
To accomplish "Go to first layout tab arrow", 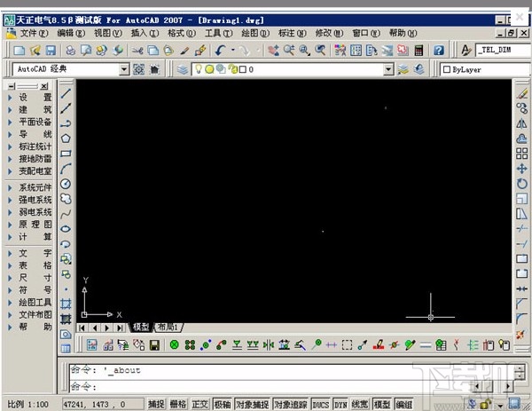I will pyautogui.click(x=82, y=328).
